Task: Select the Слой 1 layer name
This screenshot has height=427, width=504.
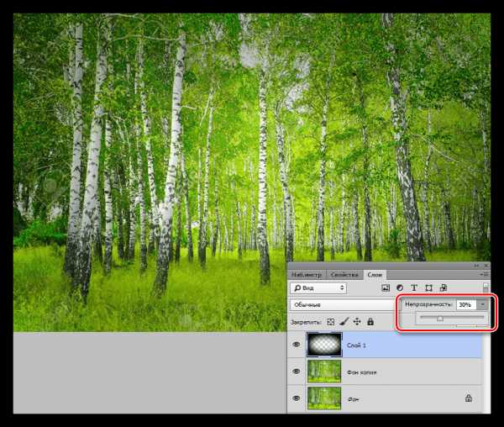Action: [356, 345]
